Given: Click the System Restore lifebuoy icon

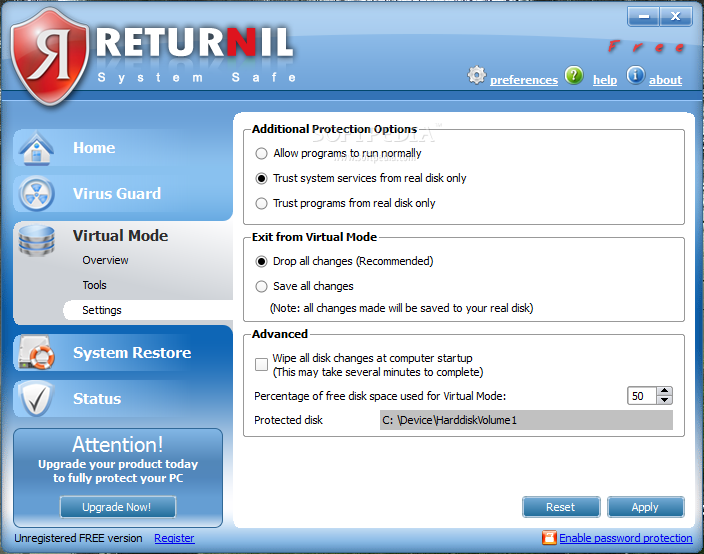Looking at the screenshot, I should click(x=36, y=352).
